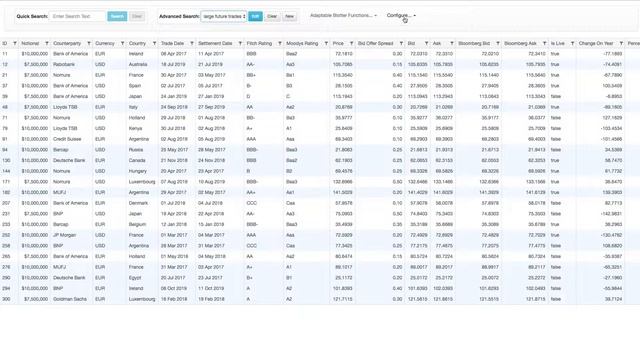Sort by the Counterparty column header
Image resolution: width=640 pixels, height=360 pixels.
coord(67,43)
